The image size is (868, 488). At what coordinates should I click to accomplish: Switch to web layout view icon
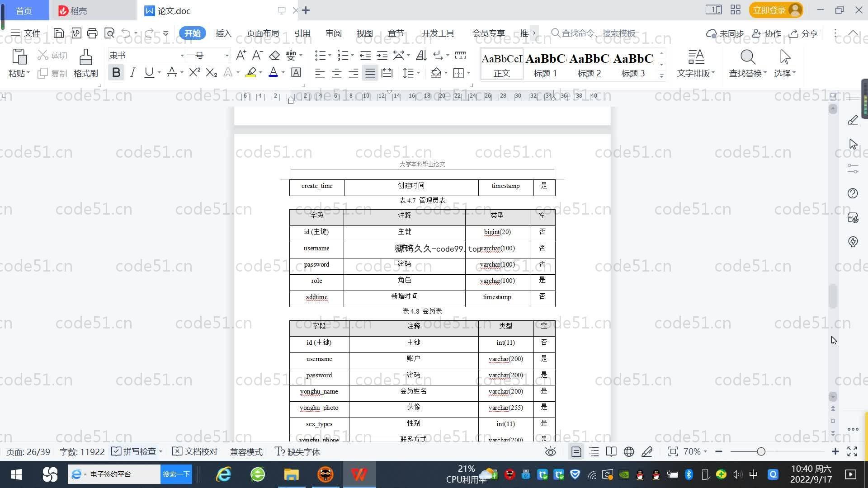(x=629, y=452)
